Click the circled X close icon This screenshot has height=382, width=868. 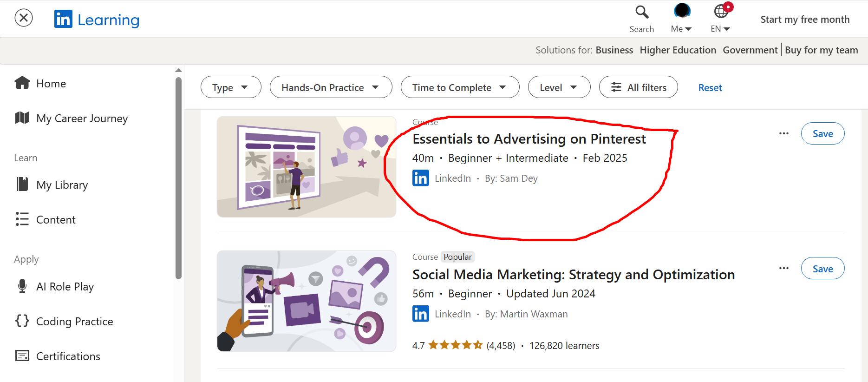tap(24, 18)
